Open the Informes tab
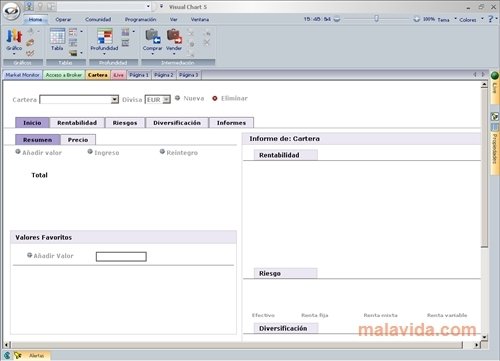500x361 pixels. [231, 123]
